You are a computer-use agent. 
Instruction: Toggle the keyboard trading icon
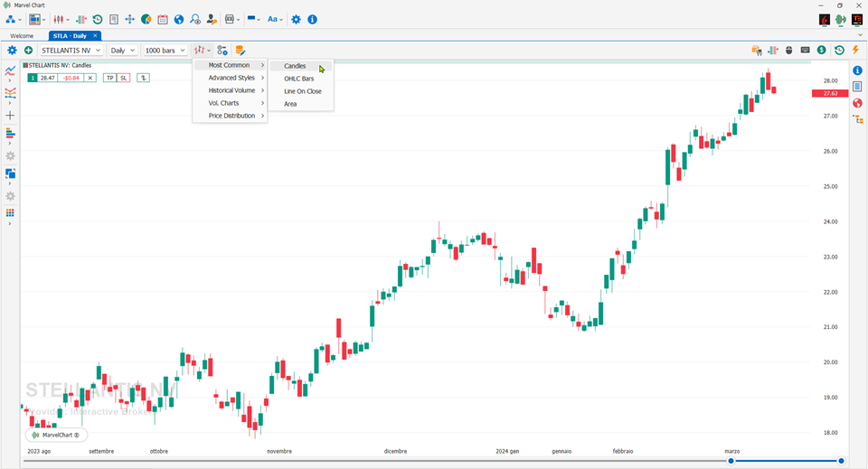[x=805, y=51]
